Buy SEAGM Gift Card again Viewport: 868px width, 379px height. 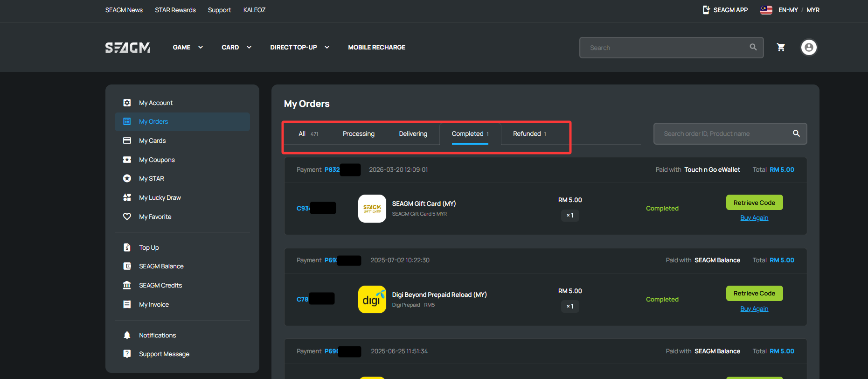point(754,218)
